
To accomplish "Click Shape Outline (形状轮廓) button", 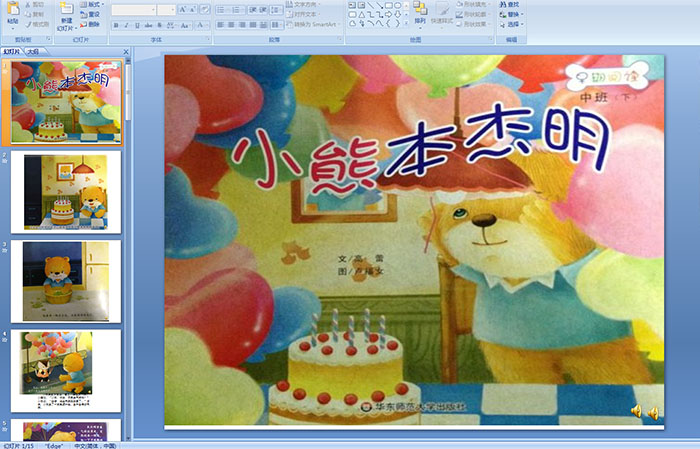I will tap(471, 14).
